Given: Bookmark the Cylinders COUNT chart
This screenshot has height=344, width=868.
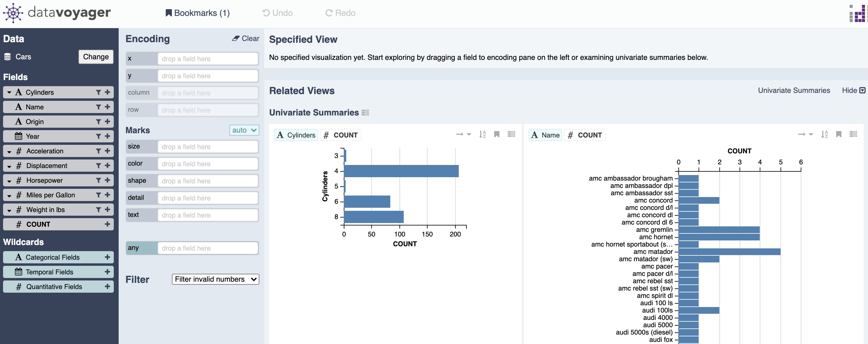Looking at the screenshot, I should coord(496,134).
